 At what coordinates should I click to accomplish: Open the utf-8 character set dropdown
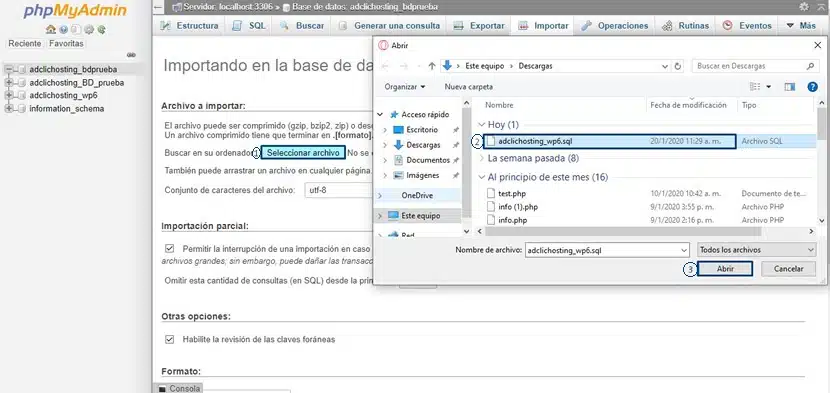click(339, 190)
